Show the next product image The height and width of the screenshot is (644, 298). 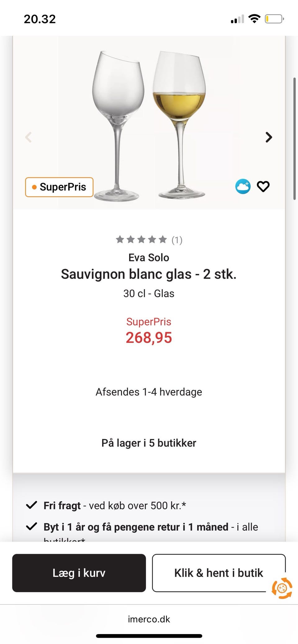(269, 137)
